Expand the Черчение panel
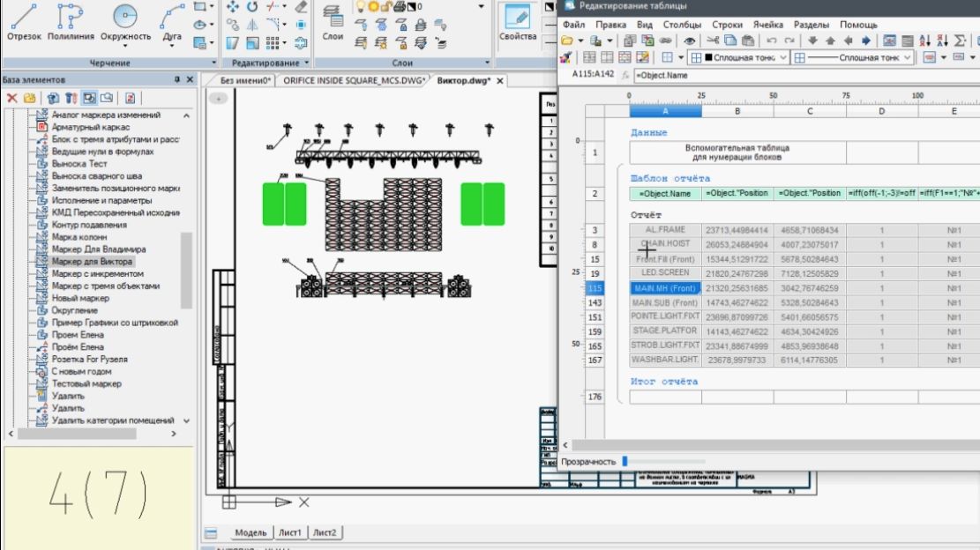The height and width of the screenshot is (550, 980). click(213, 63)
